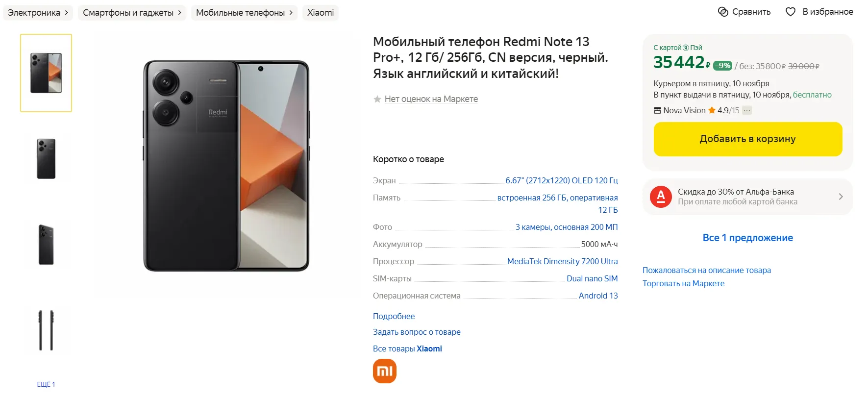Click the Xiaomi Mi brand logo
Viewport: 868px width, 399px height.
(385, 371)
